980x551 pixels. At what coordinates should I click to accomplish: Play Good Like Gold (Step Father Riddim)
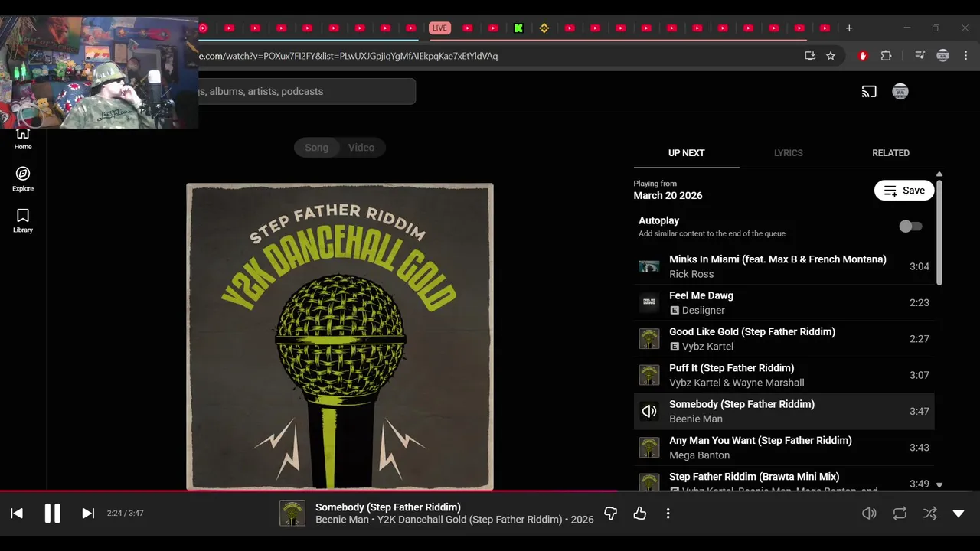[x=784, y=339]
